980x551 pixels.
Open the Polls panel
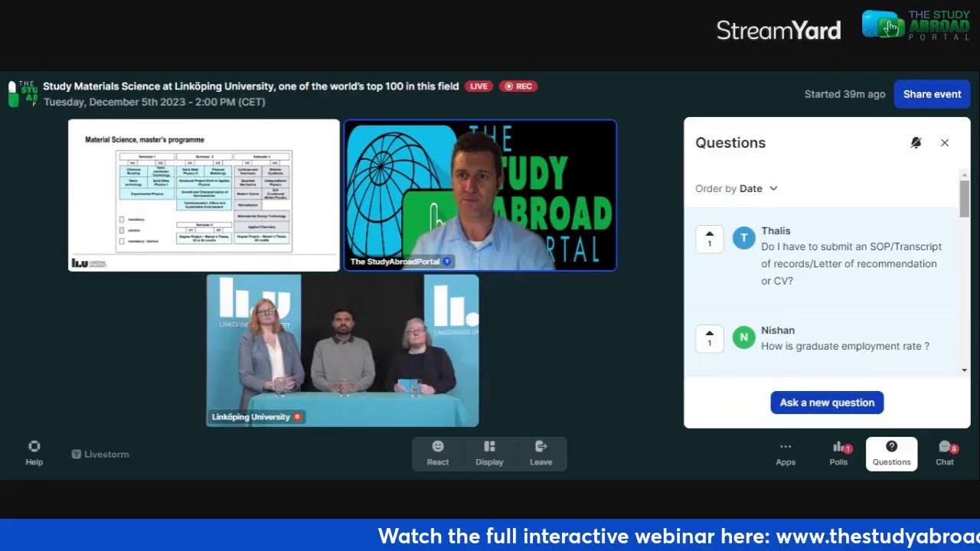point(838,453)
